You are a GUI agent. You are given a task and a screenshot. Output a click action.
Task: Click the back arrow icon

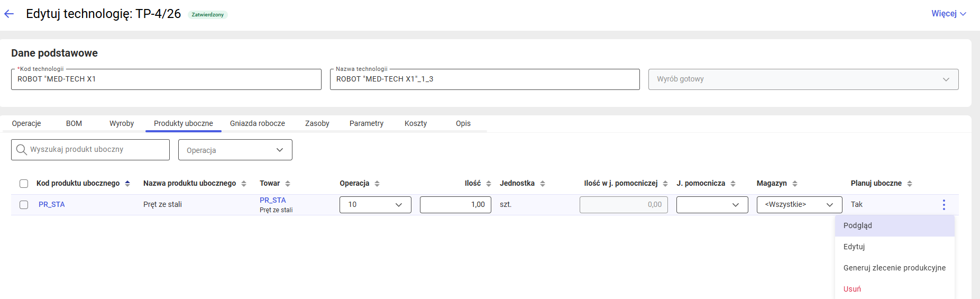(9, 14)
